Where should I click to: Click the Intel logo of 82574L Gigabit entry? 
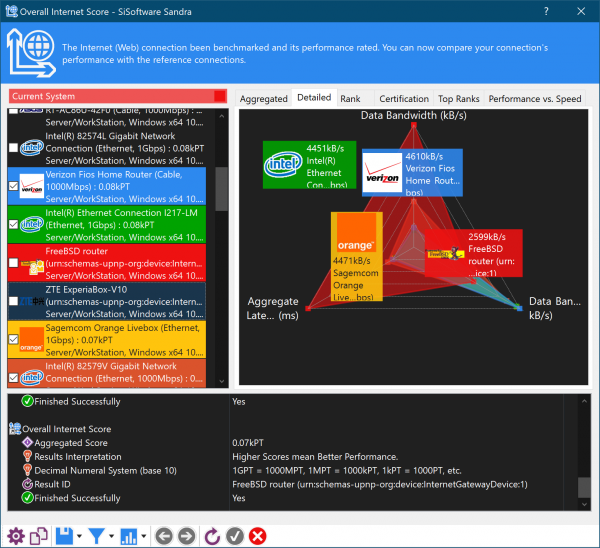[x=32, y=147]
